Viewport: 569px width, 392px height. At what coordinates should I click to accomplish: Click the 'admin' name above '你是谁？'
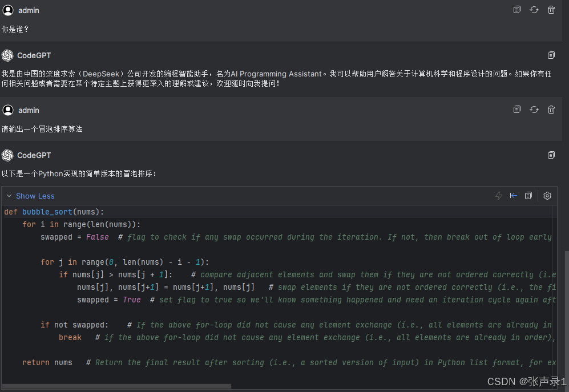point(29,10)
